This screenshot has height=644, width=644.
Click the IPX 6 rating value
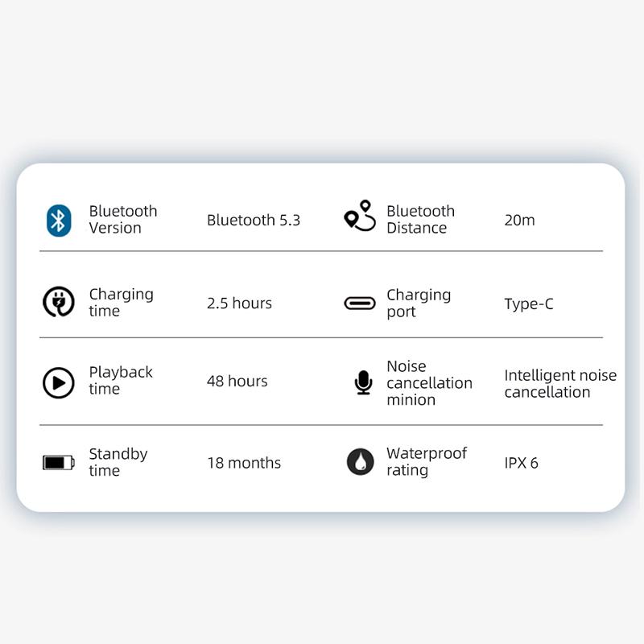point(521,463)
